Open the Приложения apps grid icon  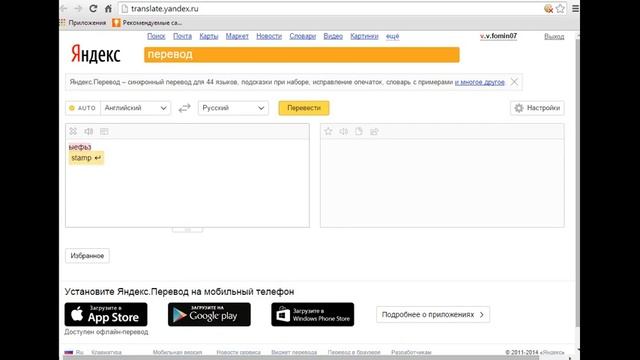point(62,23)
